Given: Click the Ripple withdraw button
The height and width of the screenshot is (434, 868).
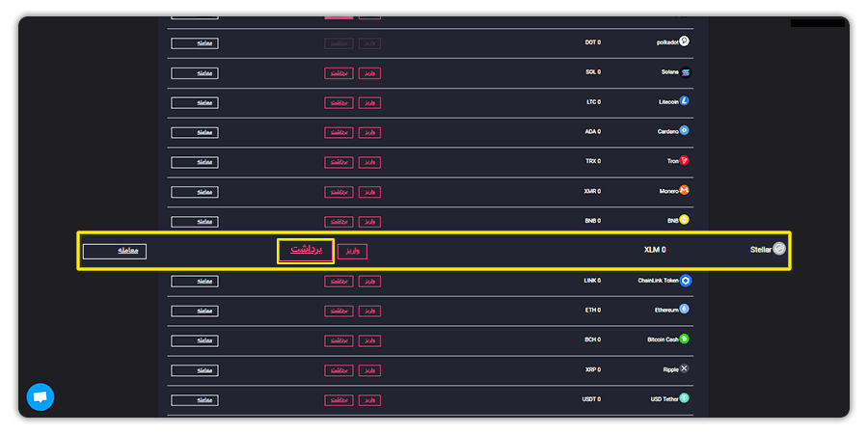Looking at the screenshot, I should [339, 370].
